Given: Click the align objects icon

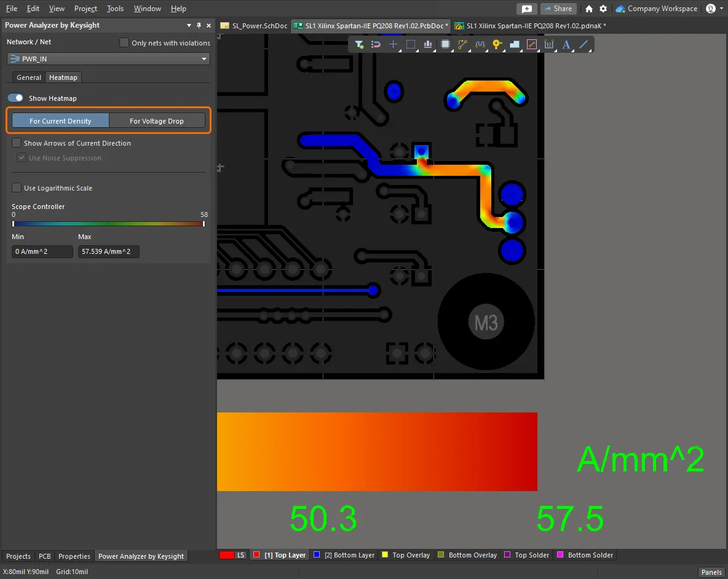Looking at the screenshot, I should (x=428, y=44).
